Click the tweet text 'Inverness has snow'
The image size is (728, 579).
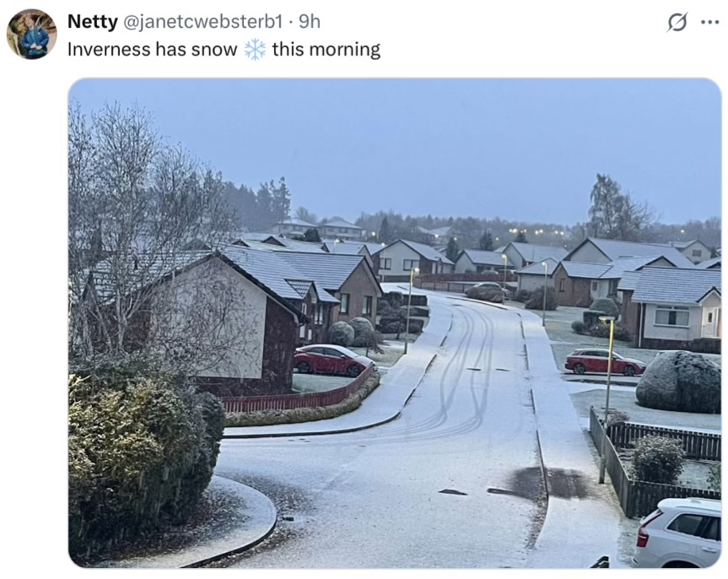pos(153,49)
